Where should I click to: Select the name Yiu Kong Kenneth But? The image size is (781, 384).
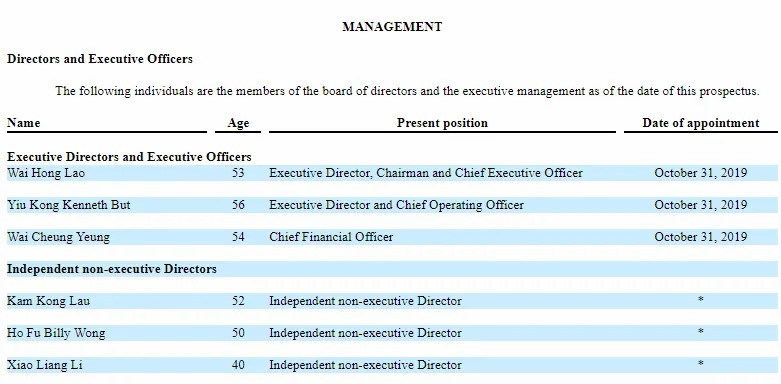click(69, 205)
